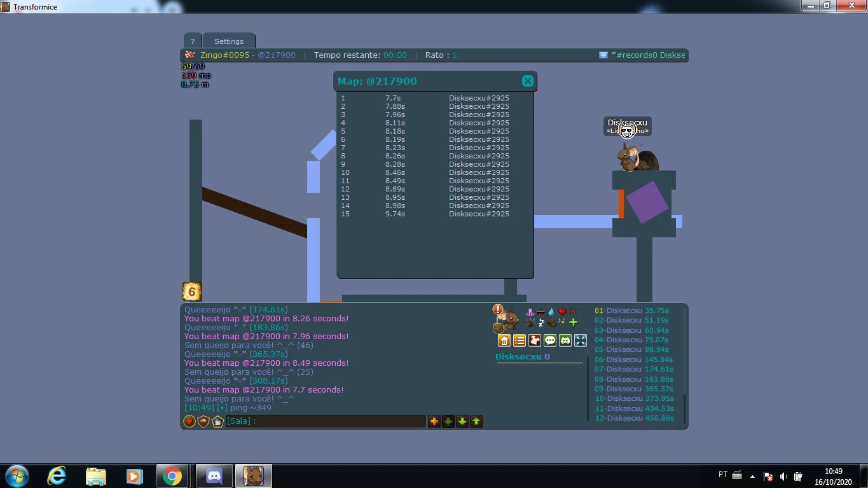Click the Disksecxu 0 player score entry
Screen dimensions: 868x488
(523, 357)
